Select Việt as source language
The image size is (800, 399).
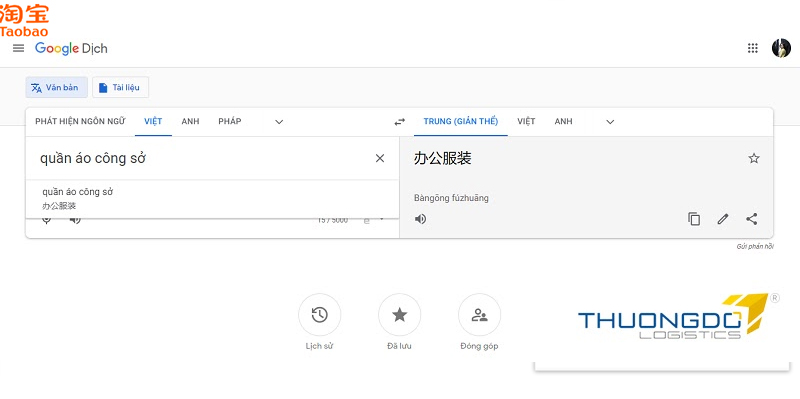[x=153, y=121]
